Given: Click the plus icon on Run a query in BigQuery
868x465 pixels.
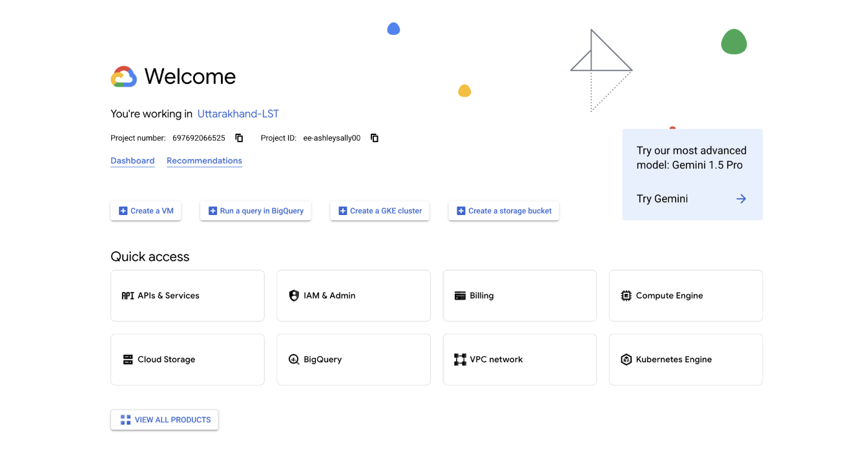Looking at the screenshot, I should tap(212, 211).
